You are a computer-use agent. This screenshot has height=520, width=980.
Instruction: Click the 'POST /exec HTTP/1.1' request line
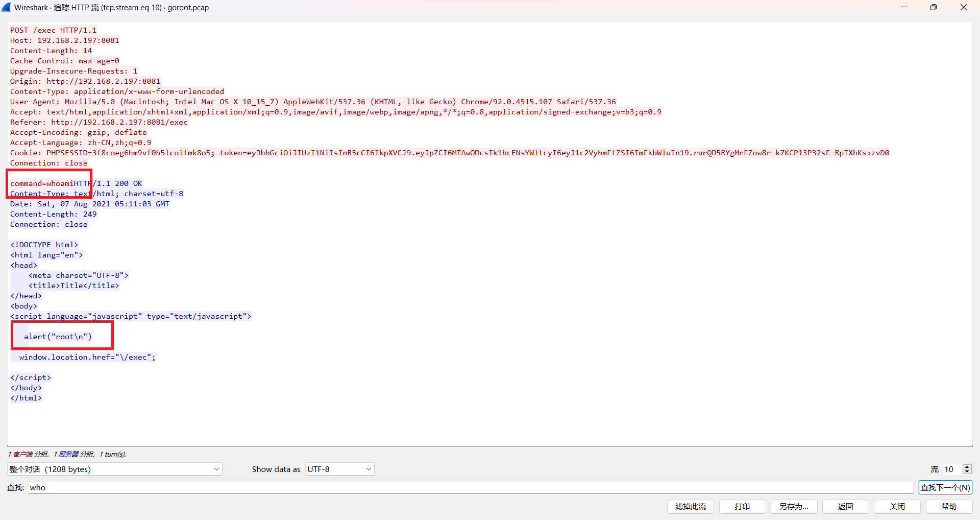click(x=53, y=30)
